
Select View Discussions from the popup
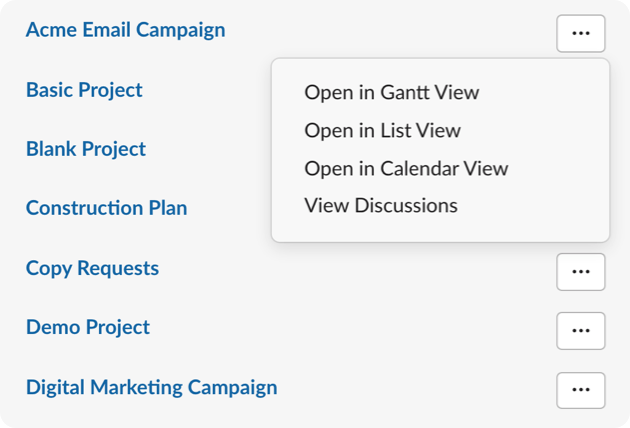point(381,206)
